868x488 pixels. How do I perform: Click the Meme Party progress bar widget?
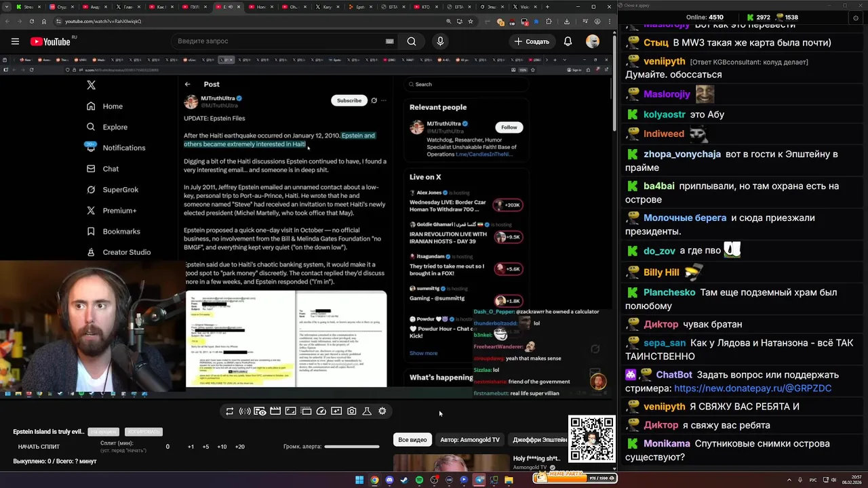[x=574, y=478]
